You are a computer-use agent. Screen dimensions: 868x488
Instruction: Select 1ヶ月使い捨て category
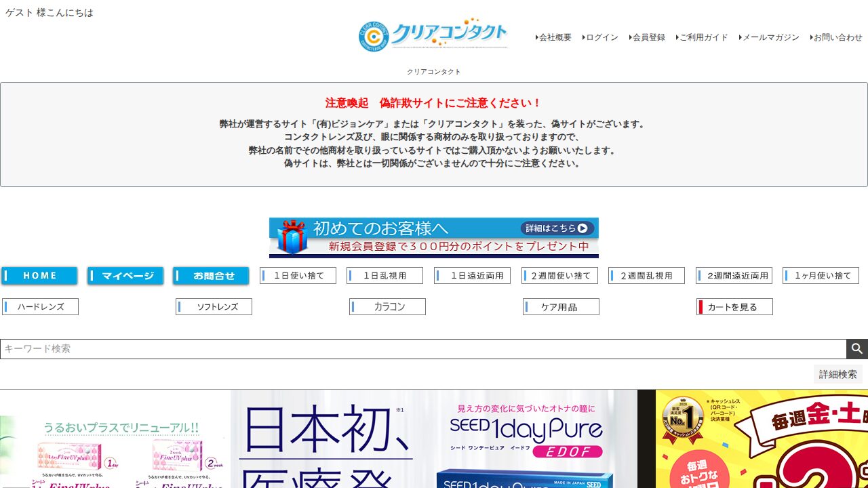click(x=821, y=276)
